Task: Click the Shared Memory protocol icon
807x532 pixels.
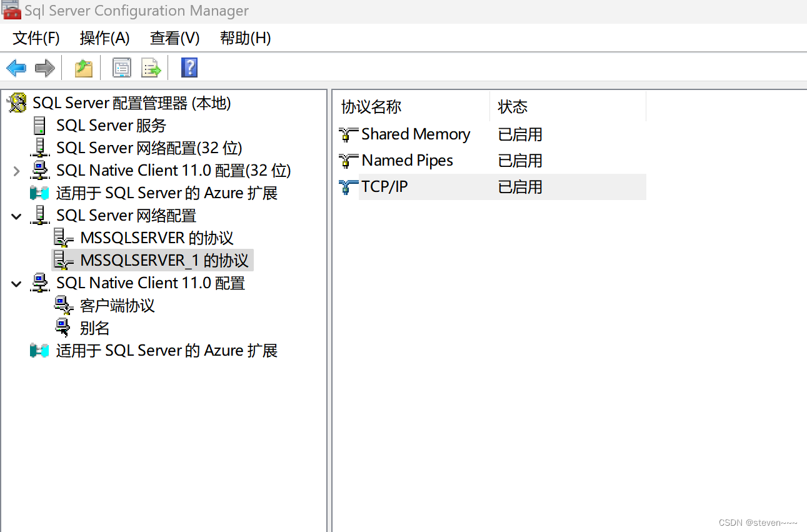Action: click(x=348, y=134)
